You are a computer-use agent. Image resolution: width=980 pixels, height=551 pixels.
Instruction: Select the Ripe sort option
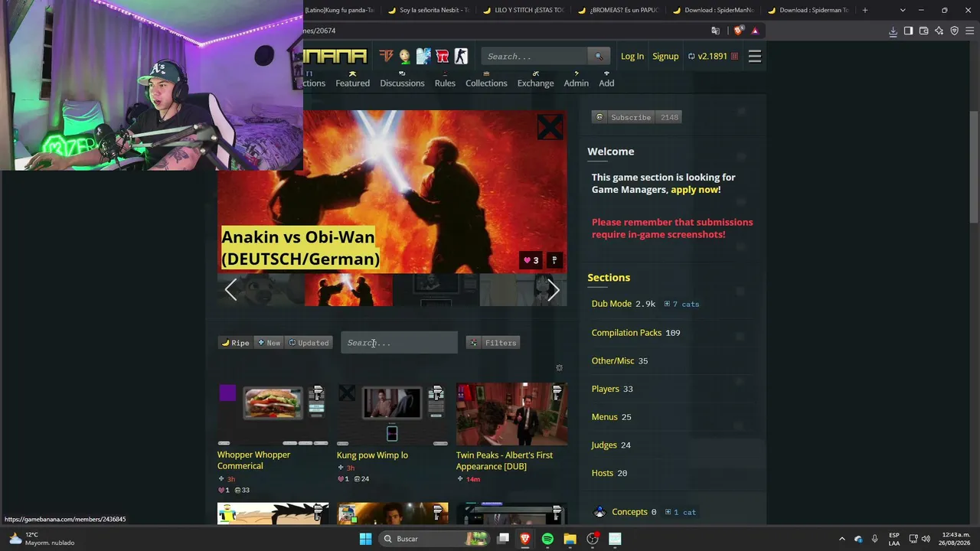pos(236,343)
